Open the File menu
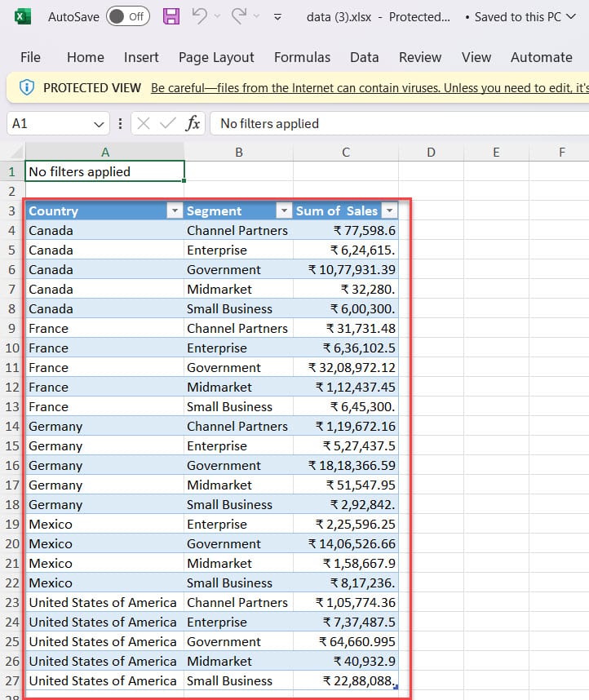 (30, 57)
